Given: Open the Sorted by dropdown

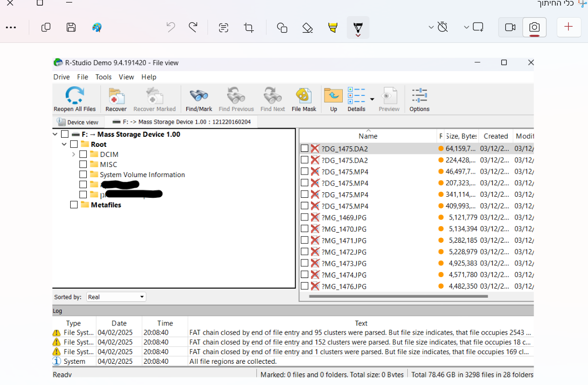Looking at the screenshot, I should [116, 297].
